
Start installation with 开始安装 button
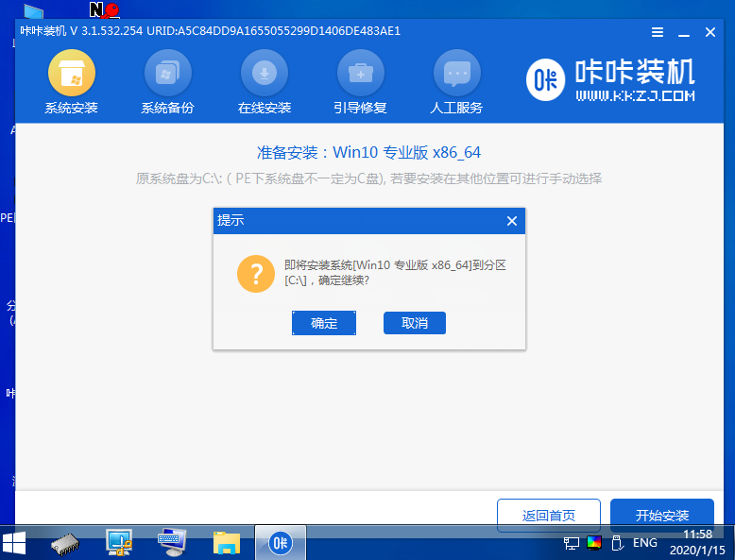(x=662, y=515)
